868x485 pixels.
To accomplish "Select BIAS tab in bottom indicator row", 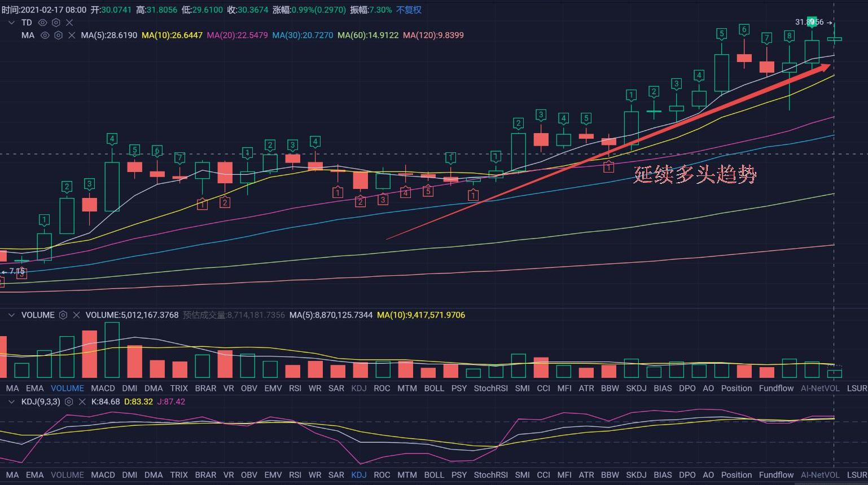I will [x=663, y=475].
